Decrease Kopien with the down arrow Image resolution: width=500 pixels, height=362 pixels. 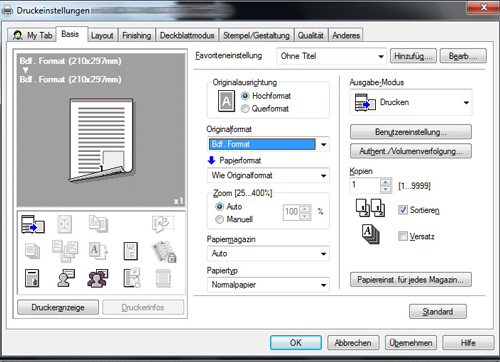tap(386, 189)
